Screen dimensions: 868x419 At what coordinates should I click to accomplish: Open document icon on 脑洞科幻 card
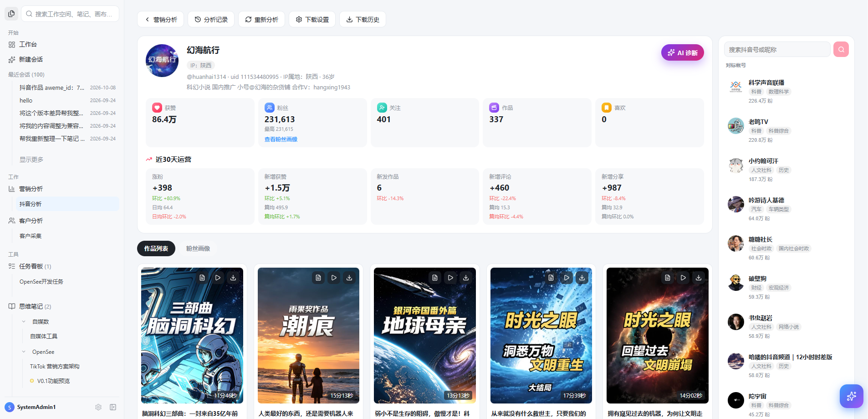202,278
